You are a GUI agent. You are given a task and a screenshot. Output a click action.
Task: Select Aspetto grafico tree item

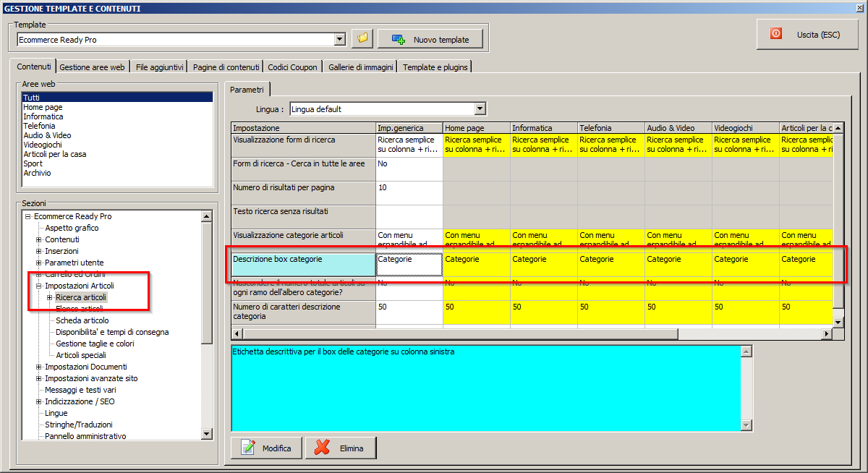coord(72,228)
